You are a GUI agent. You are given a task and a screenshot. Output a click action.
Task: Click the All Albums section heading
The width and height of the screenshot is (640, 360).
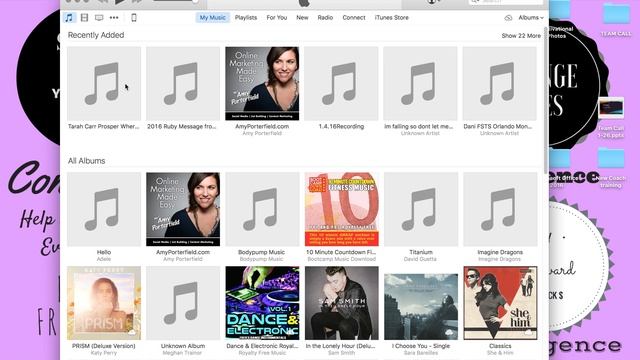click(x=87, y=161)
